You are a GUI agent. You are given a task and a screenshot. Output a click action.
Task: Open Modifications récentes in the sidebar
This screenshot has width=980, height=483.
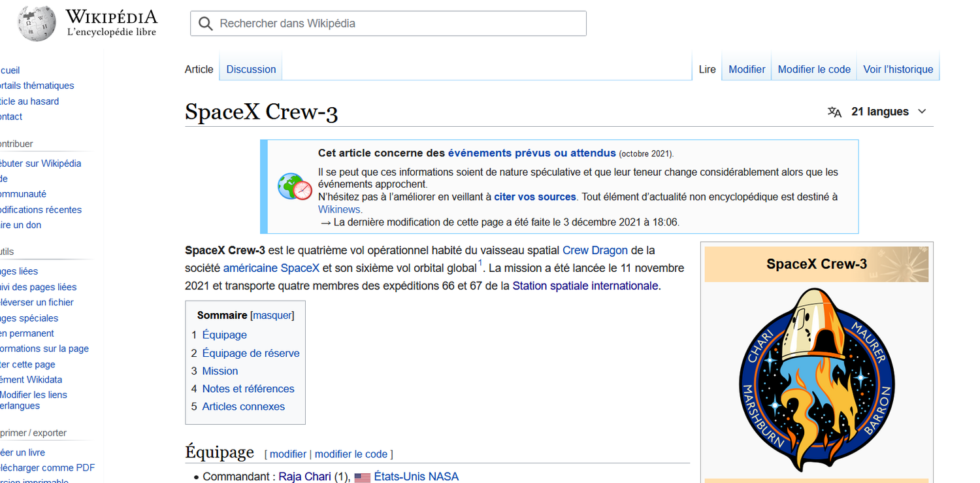pyautogui.click(x=41, y=210)
